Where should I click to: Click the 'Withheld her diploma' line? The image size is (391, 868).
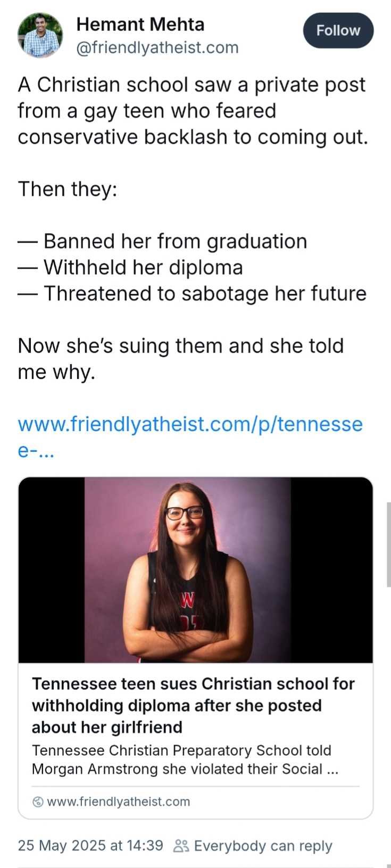[x=130, y=267]
